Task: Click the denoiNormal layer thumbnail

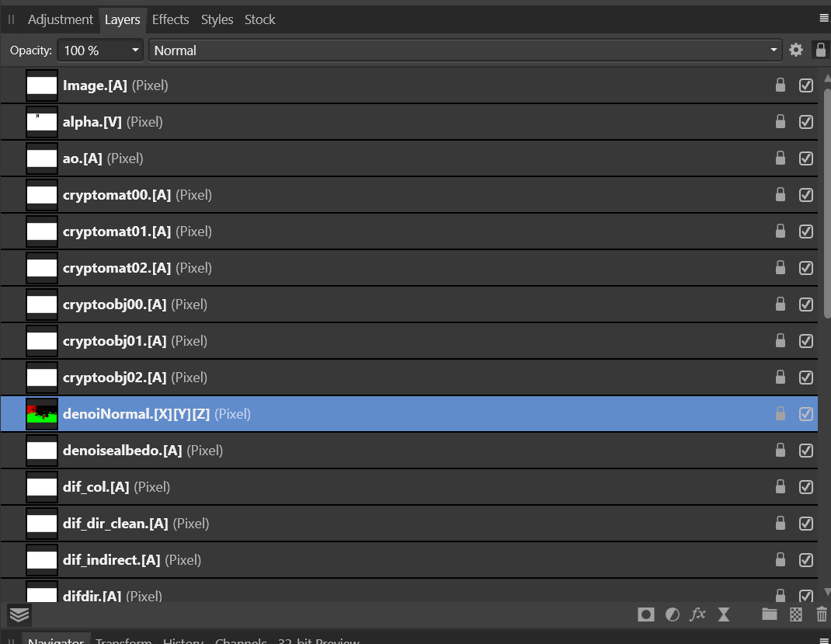Action: tap(42, 414)
